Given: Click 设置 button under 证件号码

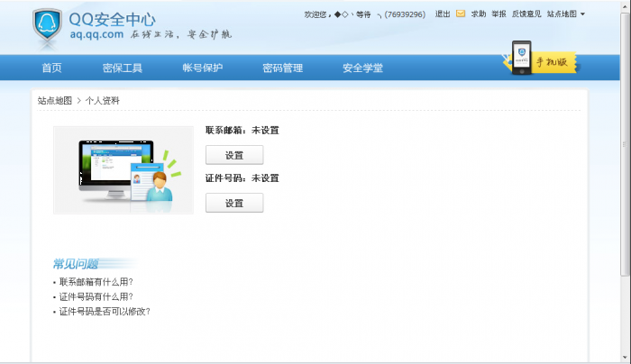Looking at the screenshot, I should point(234,203).
